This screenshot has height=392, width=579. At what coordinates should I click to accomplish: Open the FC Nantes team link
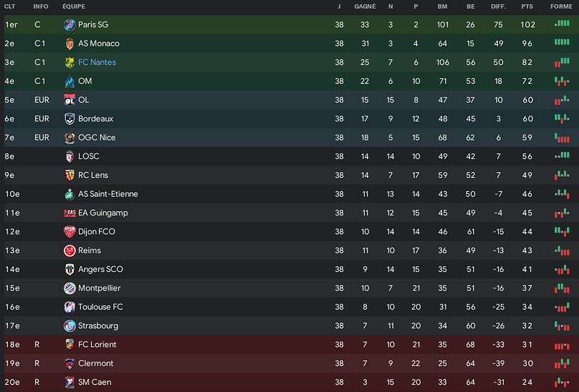[x=97, y=62]
